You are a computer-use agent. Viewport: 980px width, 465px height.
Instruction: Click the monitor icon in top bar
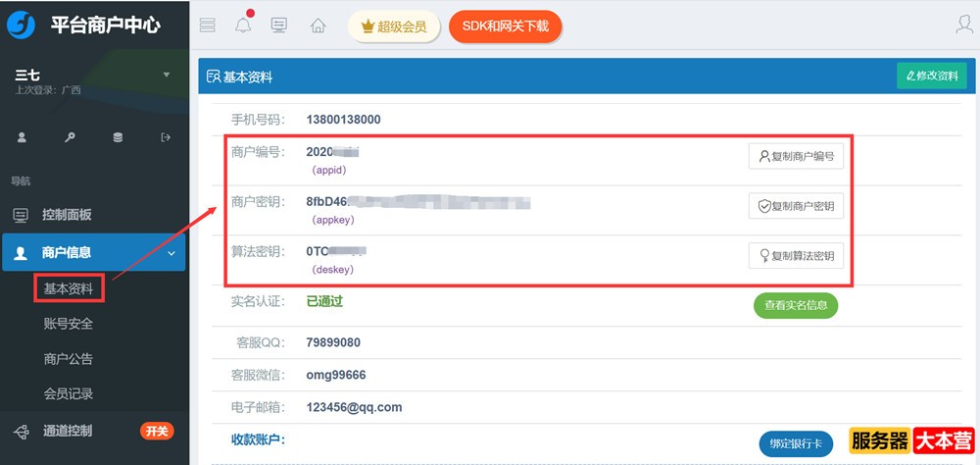click(x=279, y=26)
